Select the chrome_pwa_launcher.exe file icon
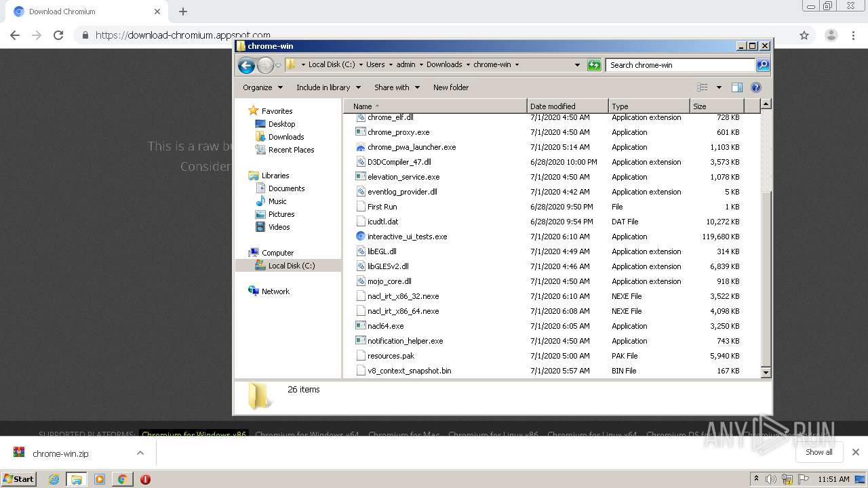Image resolution: width=868 pixels, height=488 pixels. 361,147
